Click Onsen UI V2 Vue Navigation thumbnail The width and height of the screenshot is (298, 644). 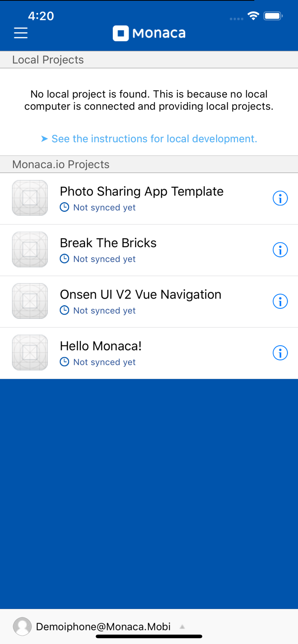[30, 301]
